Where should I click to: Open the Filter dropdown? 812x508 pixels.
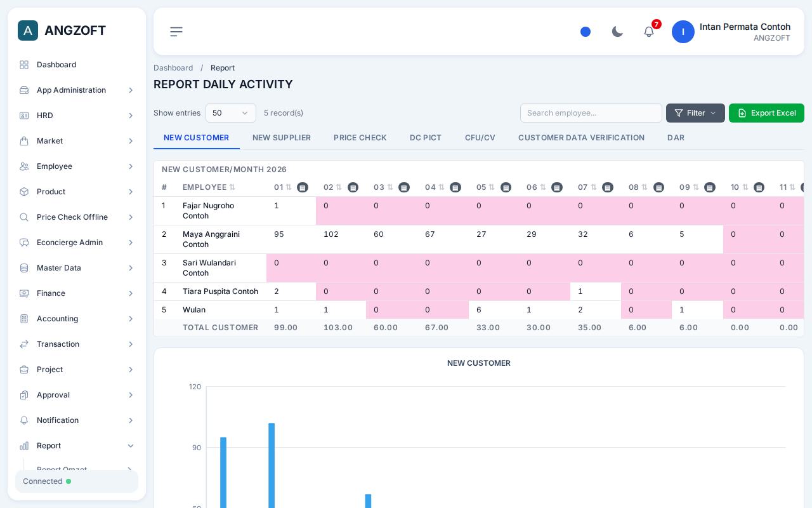[x=695, y=113]
